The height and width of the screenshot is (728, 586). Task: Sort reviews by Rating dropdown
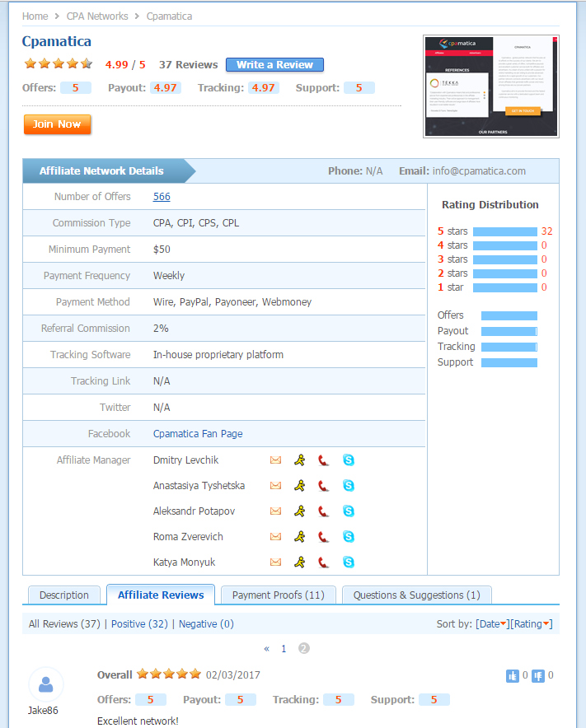click(x=531, y=624)
